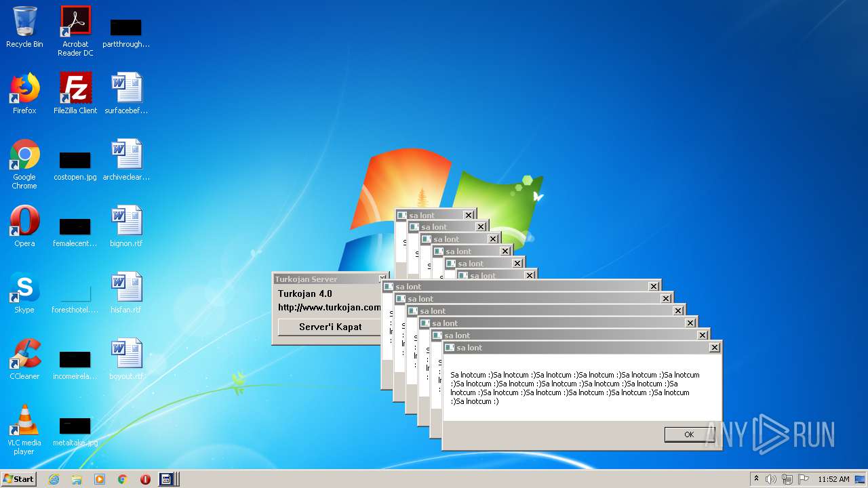Open Internet Explorer from taskbar
The height and width of the screenshot is (488, 868).
54,479
